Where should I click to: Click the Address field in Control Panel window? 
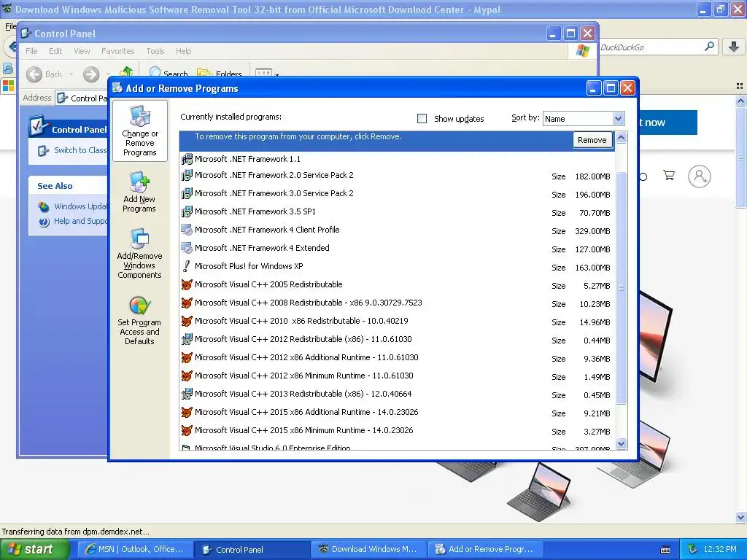click(x=81, y=98)
